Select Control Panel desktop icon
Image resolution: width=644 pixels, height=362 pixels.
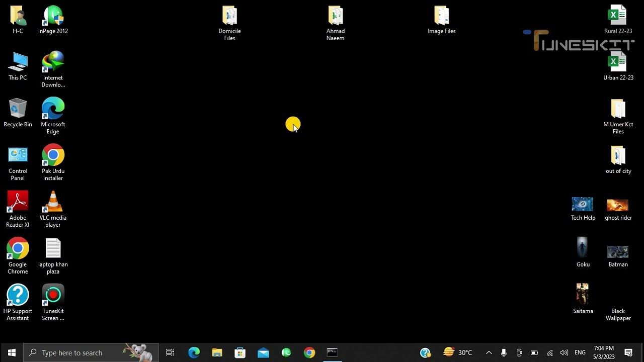(18, 163)
